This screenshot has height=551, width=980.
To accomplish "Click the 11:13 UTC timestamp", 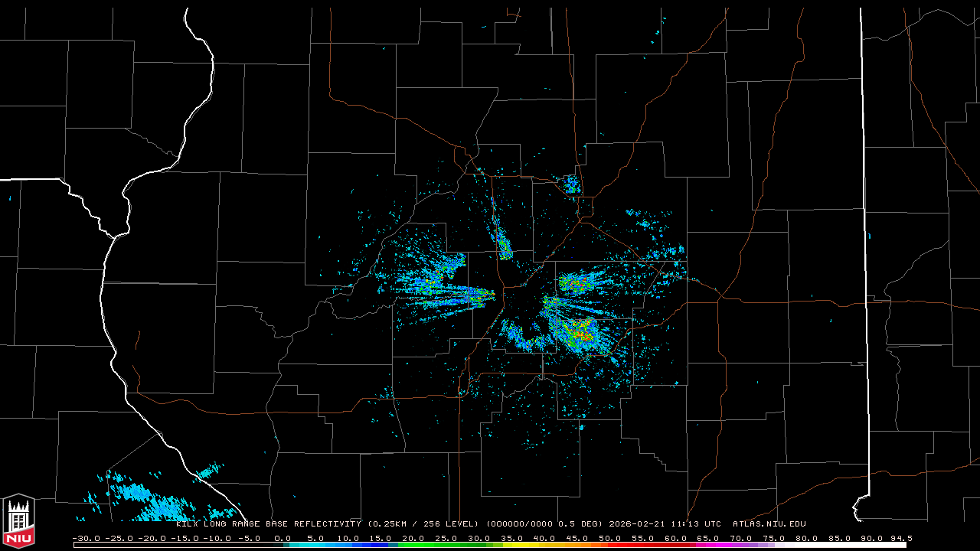I will pos(697,524).
